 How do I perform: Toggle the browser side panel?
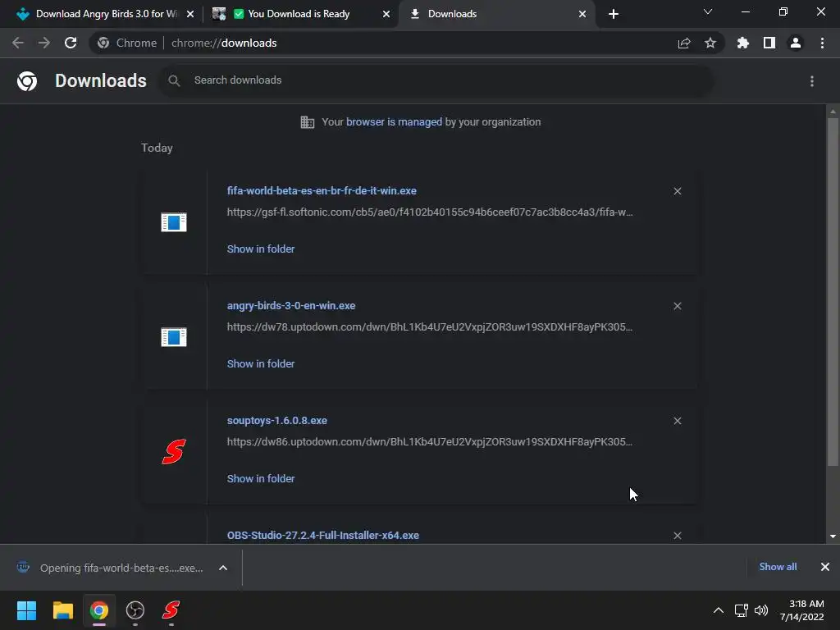[x=769, y=43]
